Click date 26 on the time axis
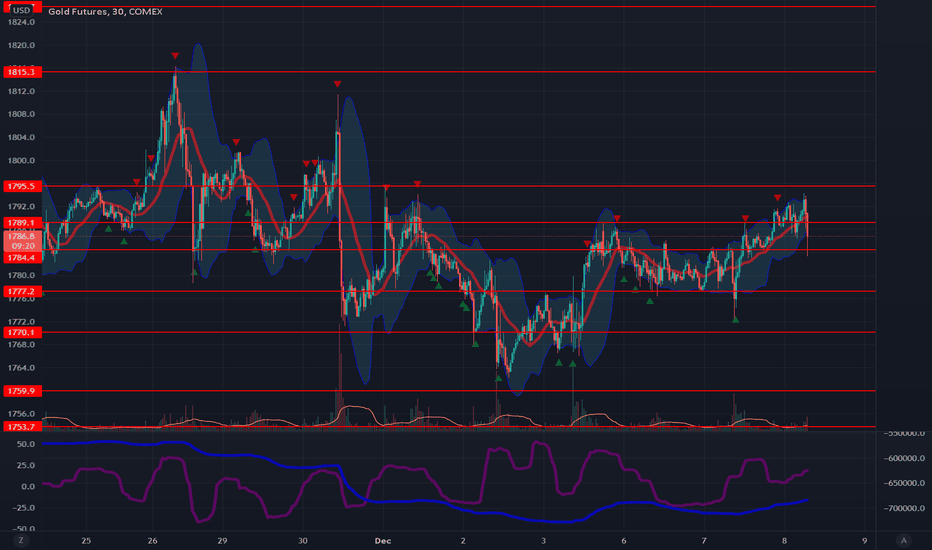Screen dimensions: 932x550 (x=153, y=540)
